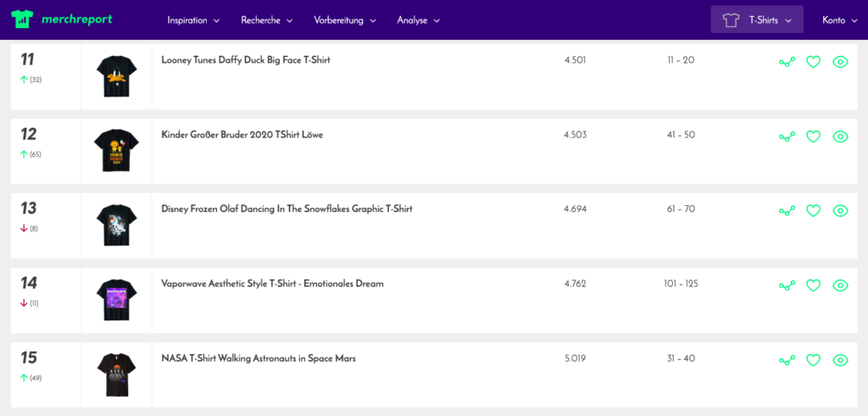The width and height of the screenshot is (868, 416).
Task: Favorite the Looney Tunes Daffy Duck shirt
Action: (x=813, y=62)
